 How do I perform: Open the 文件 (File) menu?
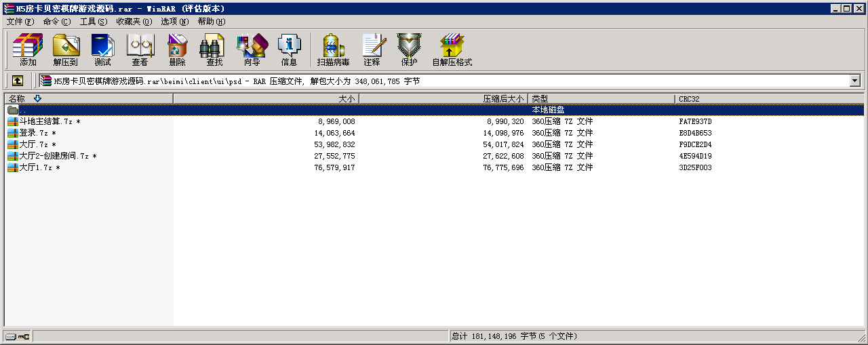pyautogui.click(x=20, y=22)
